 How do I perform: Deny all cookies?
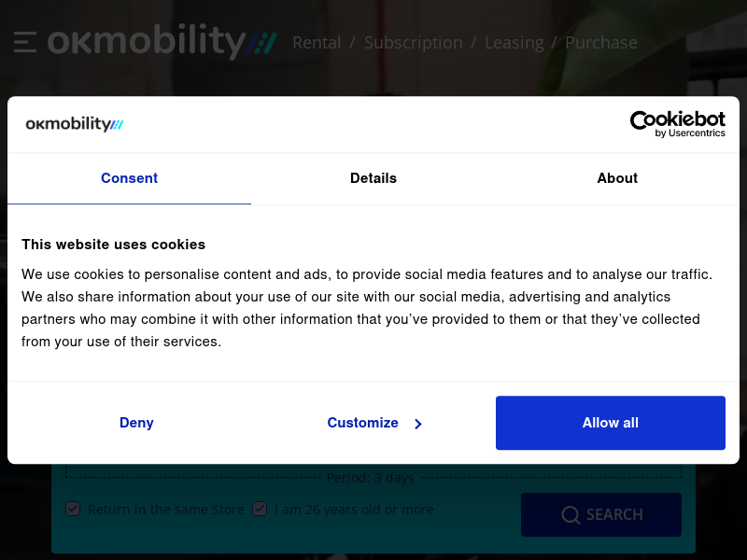(x=136, y=423)
